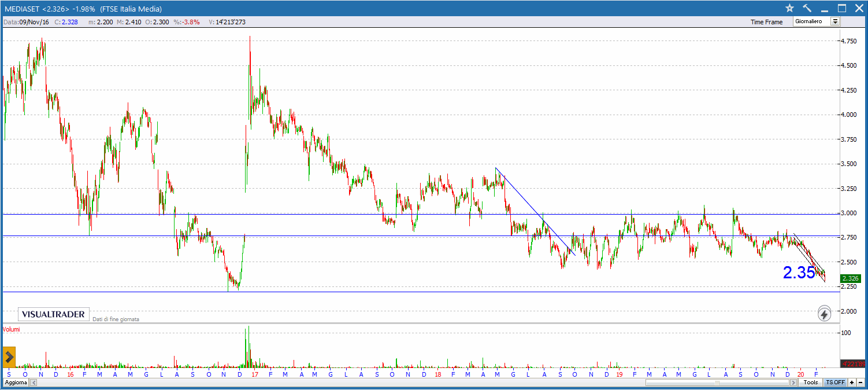Image resolution: width=868 pixels, height=390 pixels.
Task: Click the closing price value 2.328
Action: point(69,22)
